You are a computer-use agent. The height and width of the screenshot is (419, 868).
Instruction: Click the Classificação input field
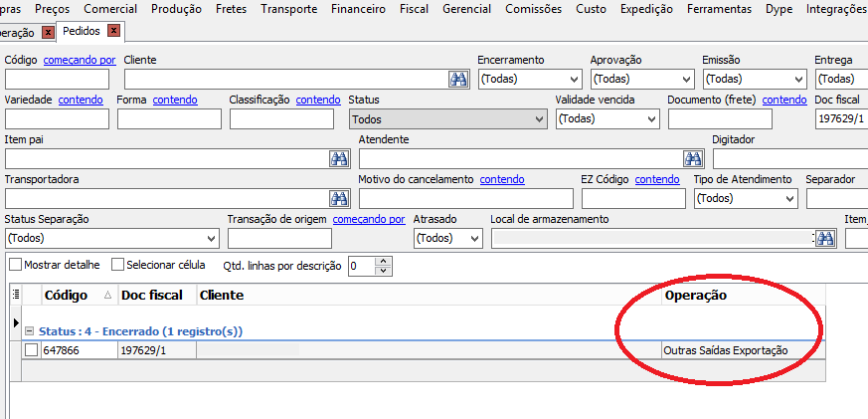[281, 119]
